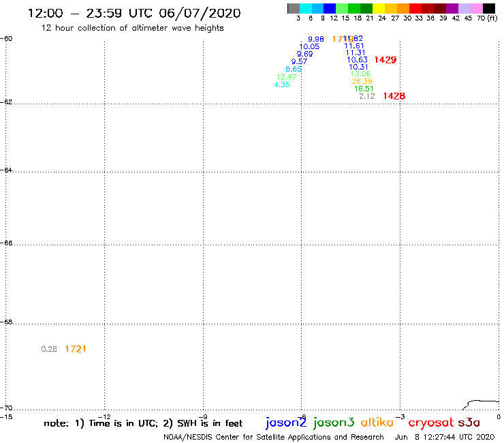Select the light green legend swatch
504x443 pixels.
342,8
